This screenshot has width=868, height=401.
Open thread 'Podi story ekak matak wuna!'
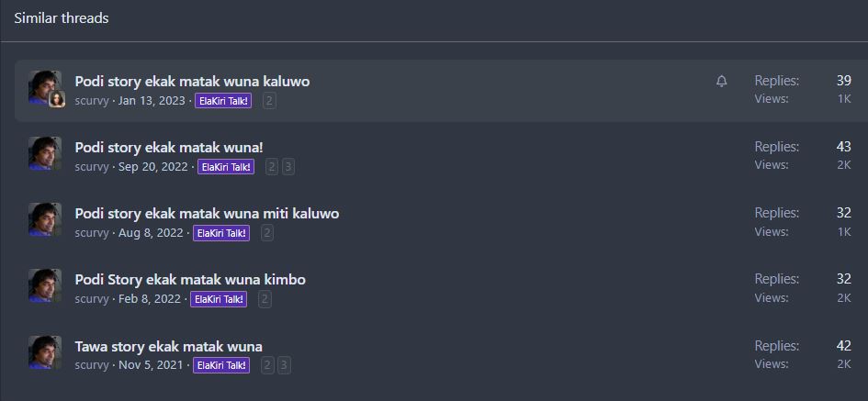coord(169,148)
